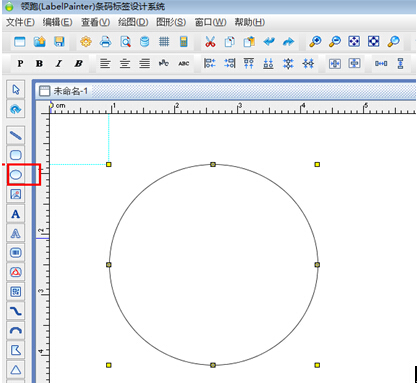Viewport: 417px width, 383px height.
Task: Open the 窗口(W) menu
Action: (210, 22)
